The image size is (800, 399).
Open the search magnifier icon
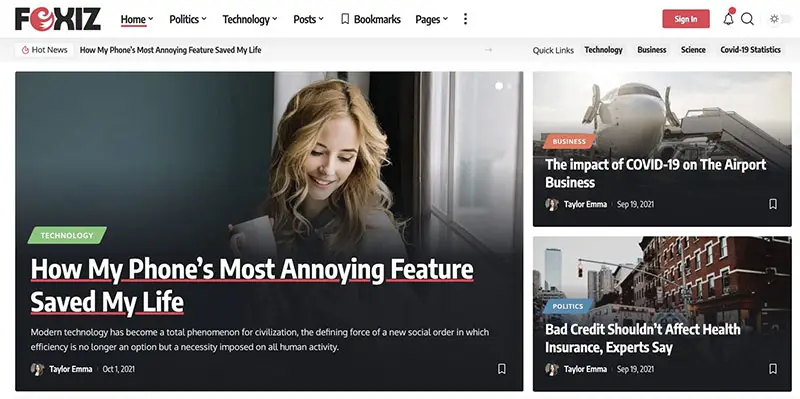747,19
